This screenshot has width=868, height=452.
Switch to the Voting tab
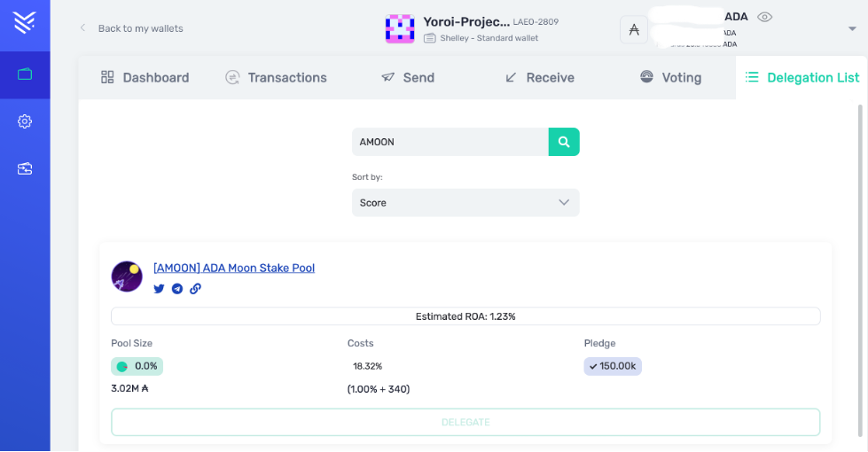tap(671, 77)
